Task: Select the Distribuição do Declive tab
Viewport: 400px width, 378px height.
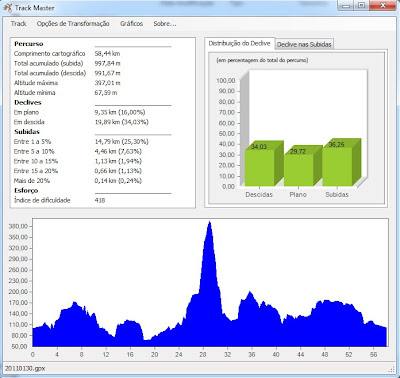Action: [239, 43]
